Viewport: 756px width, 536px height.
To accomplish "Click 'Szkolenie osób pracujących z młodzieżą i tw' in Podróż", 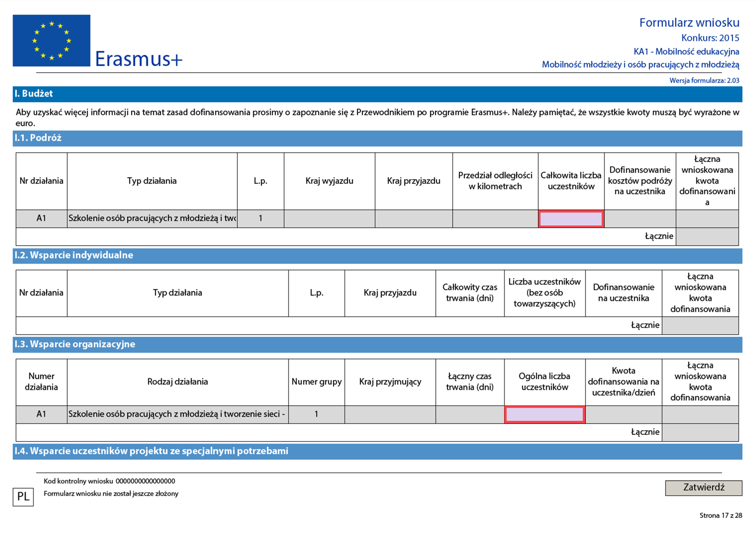I will 152,219.
